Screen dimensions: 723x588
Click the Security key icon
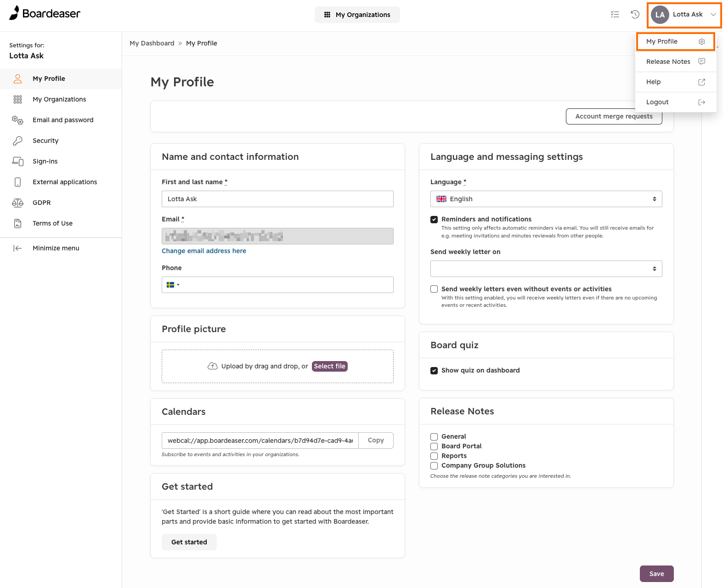point(17,141)
